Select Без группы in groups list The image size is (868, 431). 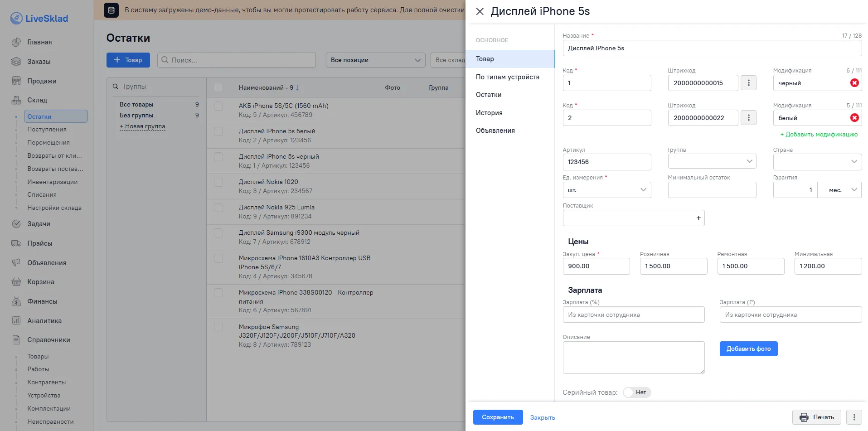coord(136,116)
